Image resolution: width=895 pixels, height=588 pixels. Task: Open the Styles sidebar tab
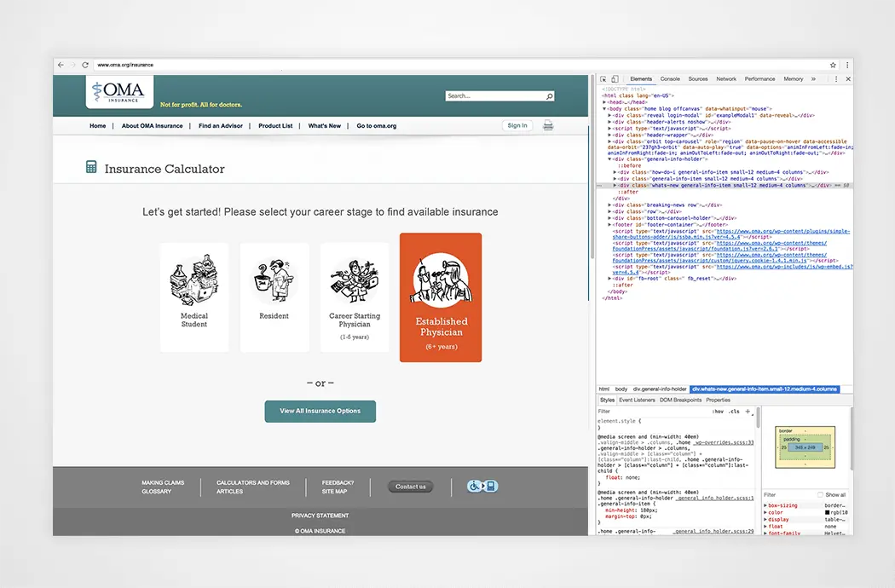[x=607, y=401]
